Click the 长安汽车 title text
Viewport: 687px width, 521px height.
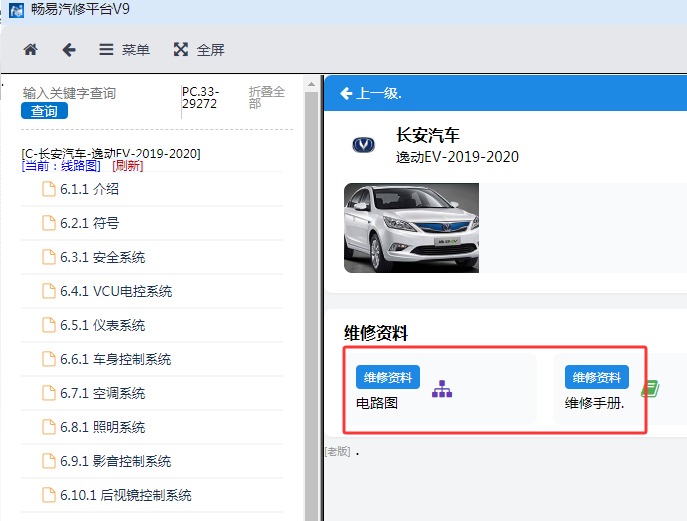click(x=428, y=135)
